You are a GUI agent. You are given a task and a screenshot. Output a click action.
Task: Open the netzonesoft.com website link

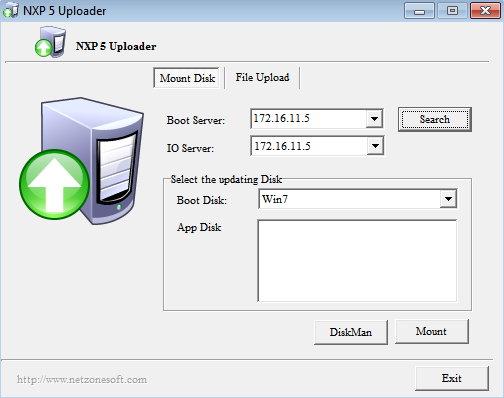[x=82, y=380]
